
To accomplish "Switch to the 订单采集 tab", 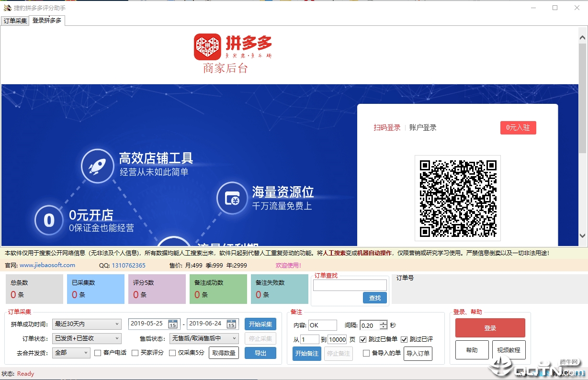I will click(x=15, y=21).
